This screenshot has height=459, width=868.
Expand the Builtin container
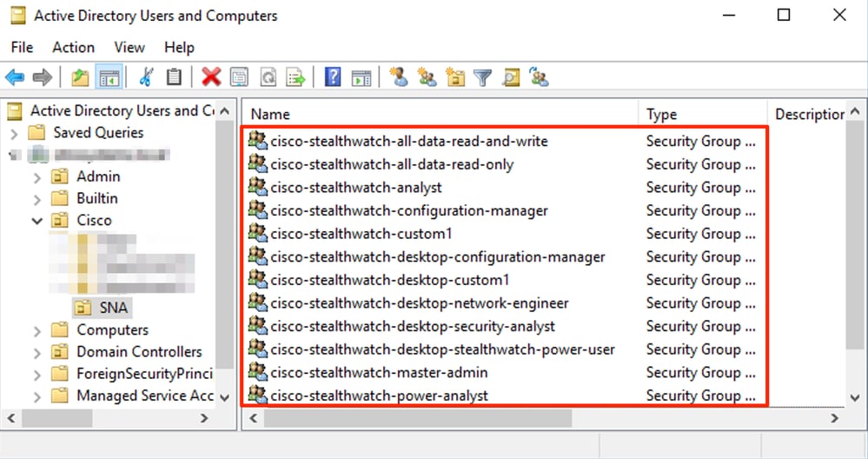pyautogui.click(x=37, y=199)
